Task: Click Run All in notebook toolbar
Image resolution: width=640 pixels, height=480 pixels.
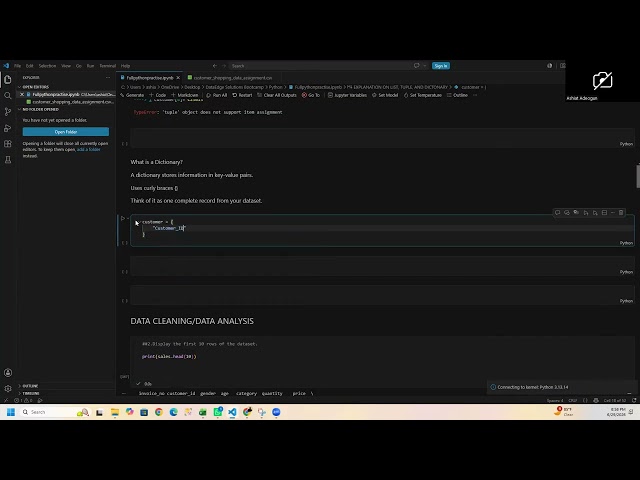Action: [x=216, y=95]
